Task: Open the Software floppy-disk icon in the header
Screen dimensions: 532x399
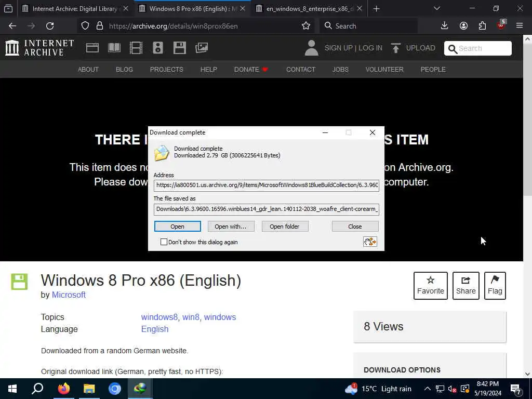Action: (x=179, y=48)
